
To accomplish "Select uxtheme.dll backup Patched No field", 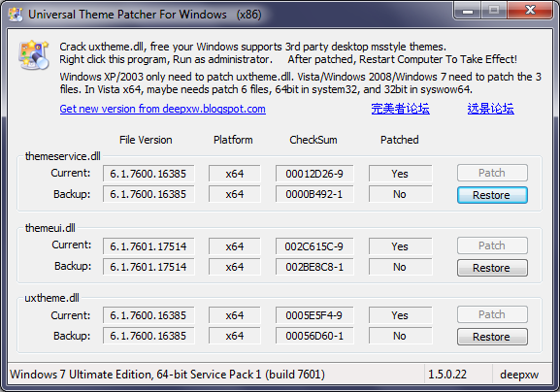I will click(401, 336).
